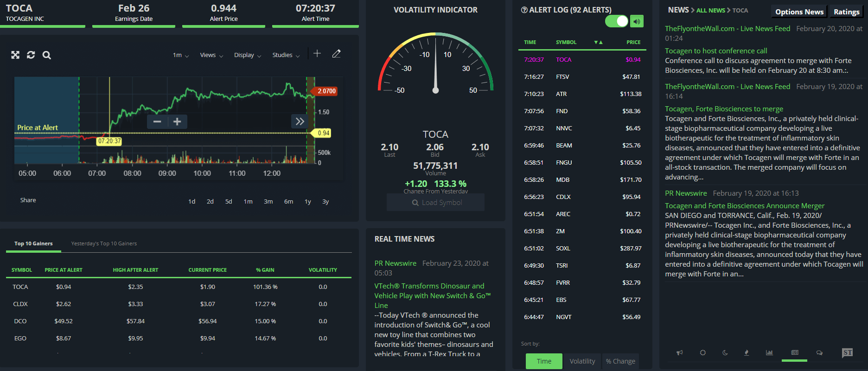Viewport: 868px width, 371px height.
Task: Set chart range to 5d
Action: click(229, 201)
